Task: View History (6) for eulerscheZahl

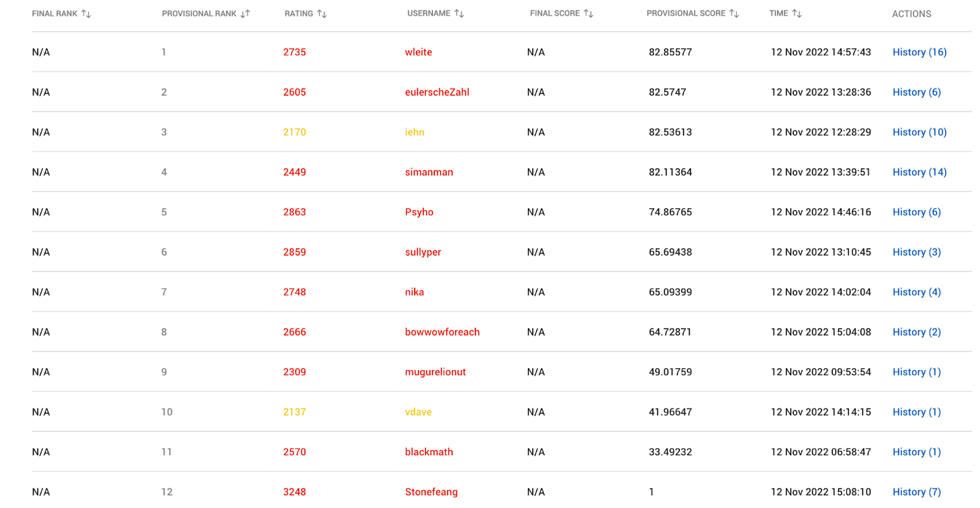Action: [916, 92]
